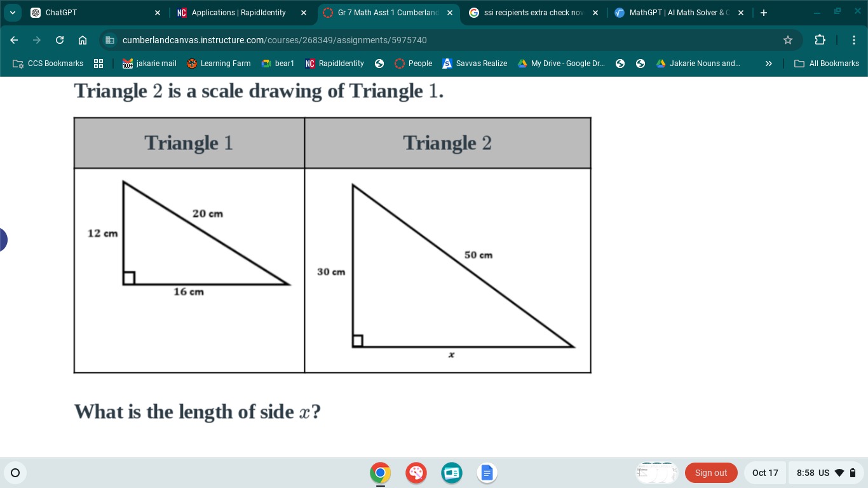Go back to previous page
Viewport: 868px width, 488px height.
click(14, 40)
